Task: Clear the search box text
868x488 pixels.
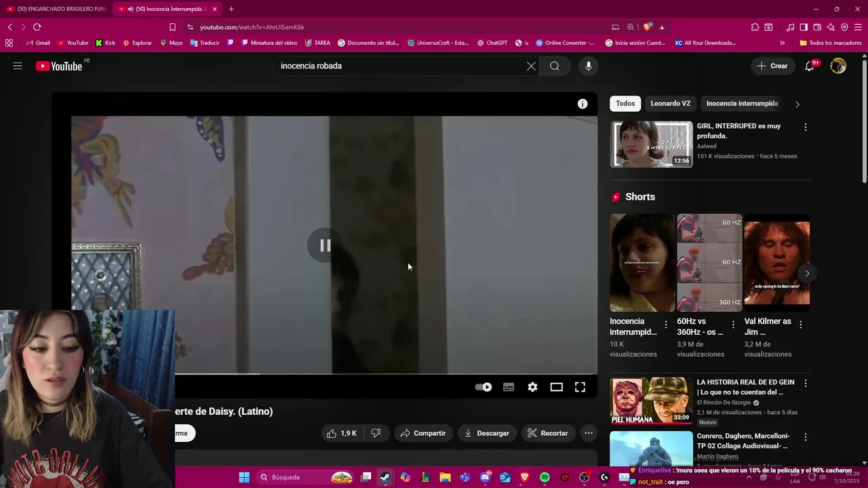Action: [x=531, y=66]
